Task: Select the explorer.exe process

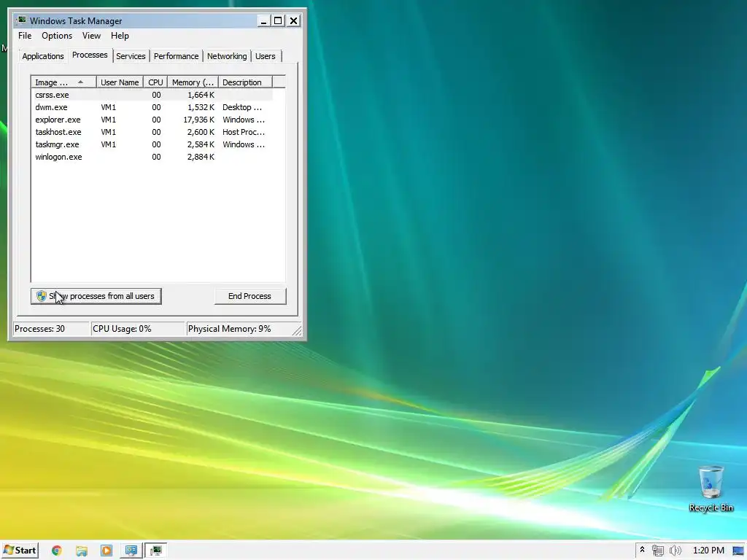Action: pos(152,120)
